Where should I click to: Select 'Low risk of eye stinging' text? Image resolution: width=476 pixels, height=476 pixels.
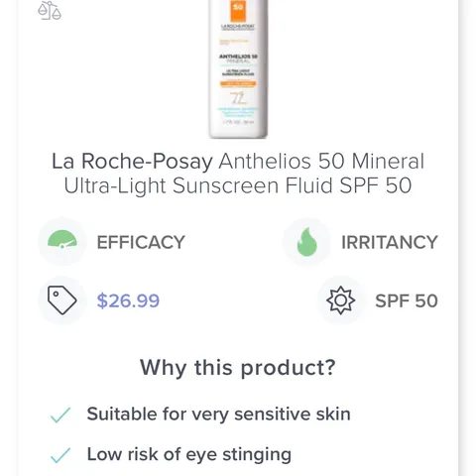189,454
